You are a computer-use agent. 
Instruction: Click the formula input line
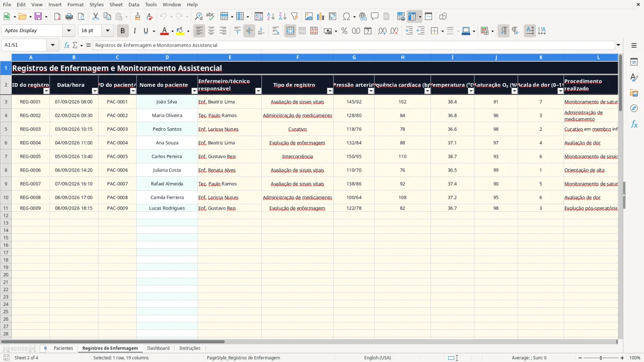click(x=354, y=46)
